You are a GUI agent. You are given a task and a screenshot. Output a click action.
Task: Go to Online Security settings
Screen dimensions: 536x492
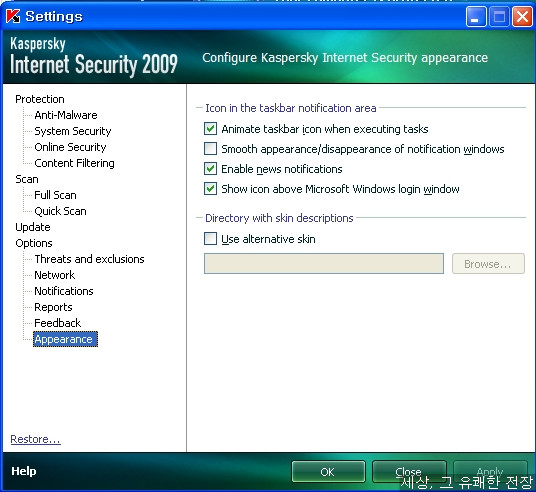(70, 147)
